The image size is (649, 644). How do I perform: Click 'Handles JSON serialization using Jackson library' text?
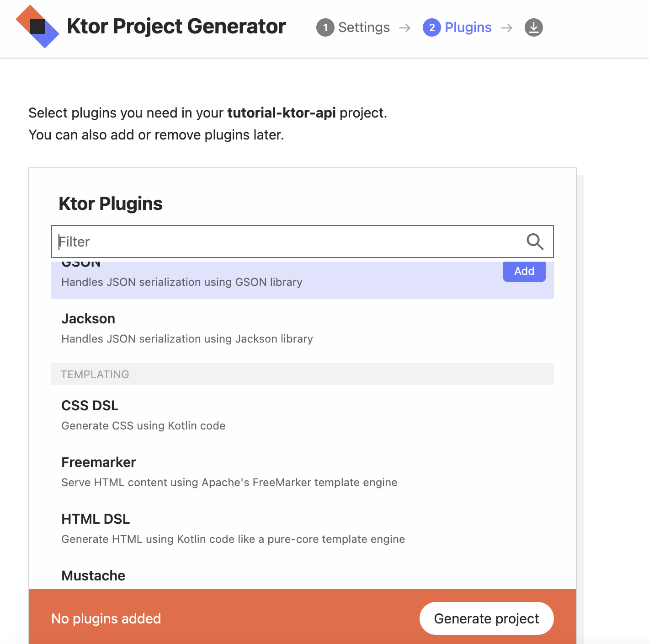187,339
